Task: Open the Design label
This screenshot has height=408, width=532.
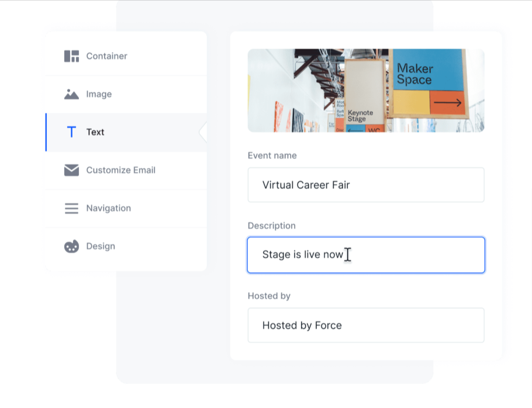Action: click(x=101, y=246)
